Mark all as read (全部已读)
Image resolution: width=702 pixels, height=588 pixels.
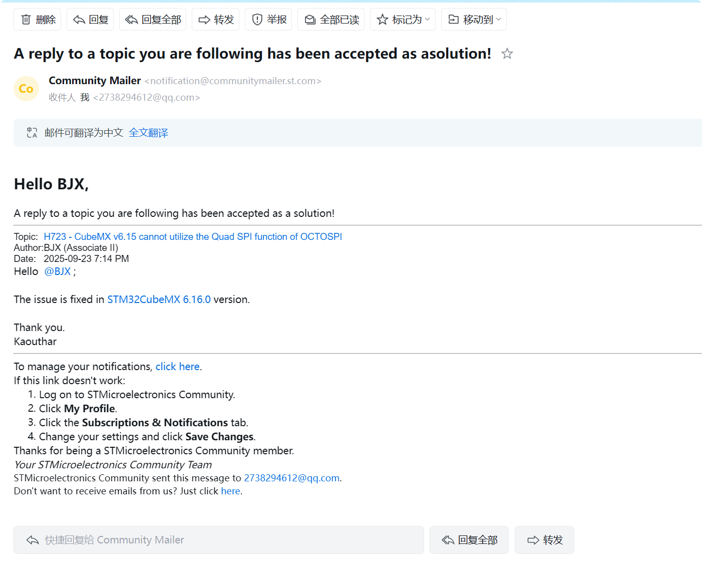[331, 20]
